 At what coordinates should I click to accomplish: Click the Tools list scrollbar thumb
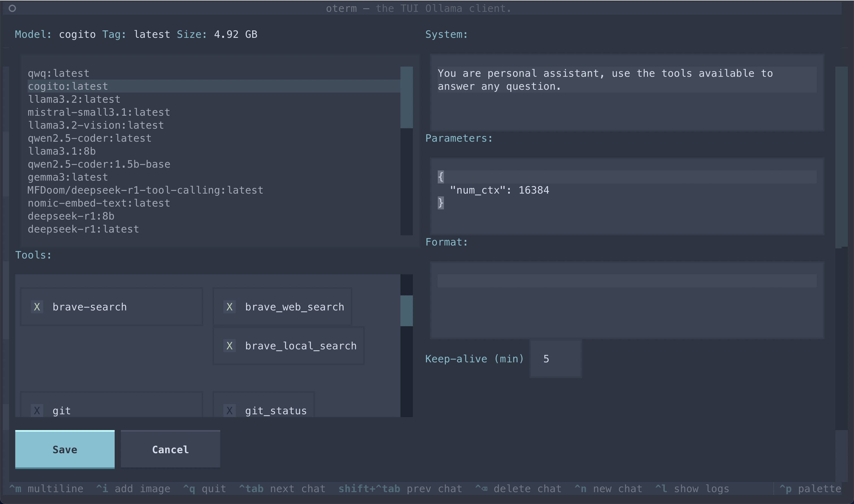click(406, 310)
